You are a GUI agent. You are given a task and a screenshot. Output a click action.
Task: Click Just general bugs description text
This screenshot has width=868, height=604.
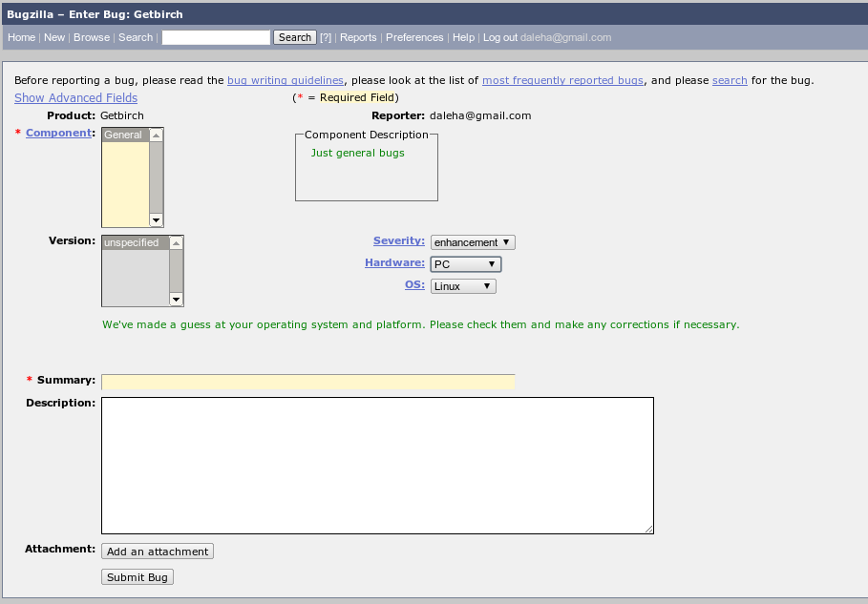(357, 153)
